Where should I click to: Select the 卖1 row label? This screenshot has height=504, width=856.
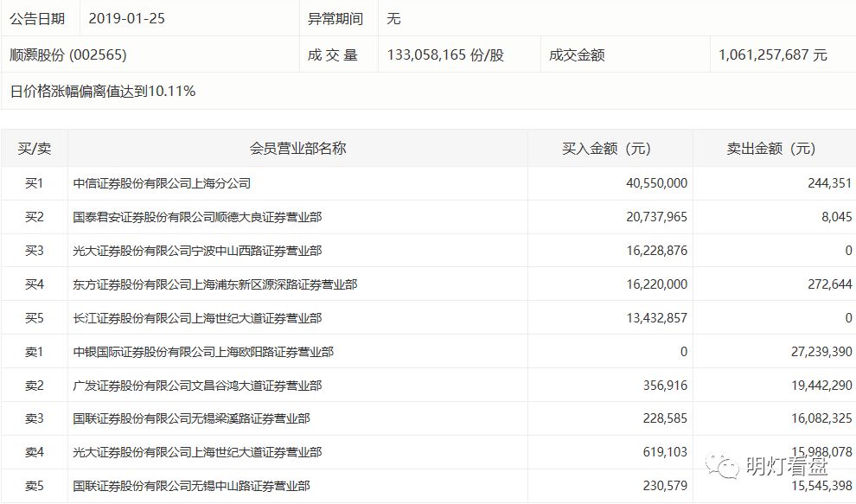tap(34, 352)
